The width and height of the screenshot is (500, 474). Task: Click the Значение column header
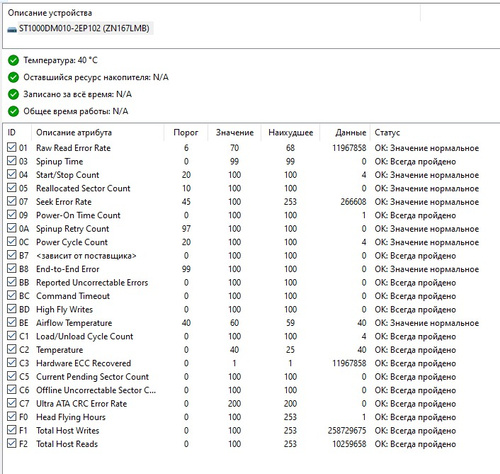pos(234,133)
